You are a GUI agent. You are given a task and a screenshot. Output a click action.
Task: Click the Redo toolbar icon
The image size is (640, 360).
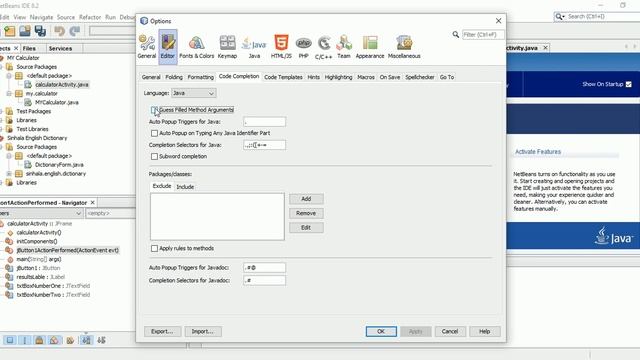tap(75, 31)
